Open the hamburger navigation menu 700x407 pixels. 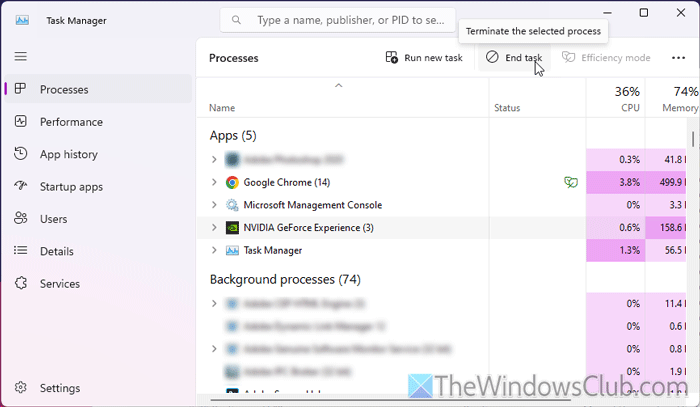coord(21,57)
